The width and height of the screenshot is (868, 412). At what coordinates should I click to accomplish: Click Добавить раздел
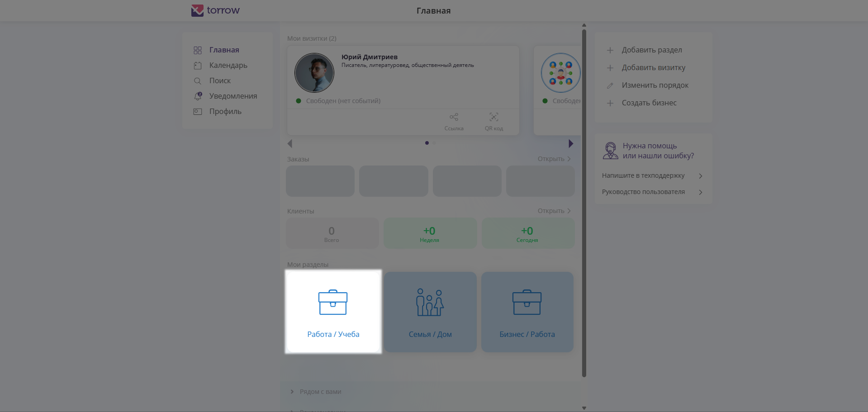click(x=651, y=50)
